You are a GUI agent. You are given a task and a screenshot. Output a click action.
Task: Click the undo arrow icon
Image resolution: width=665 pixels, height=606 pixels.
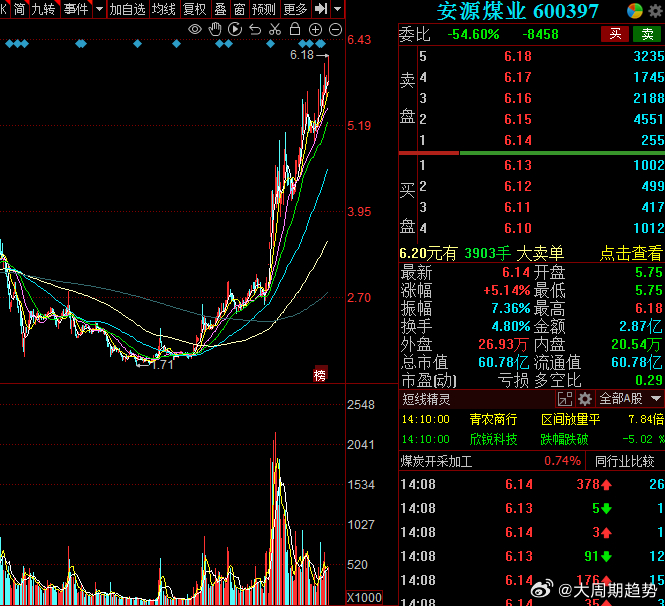tap(254, 29)
